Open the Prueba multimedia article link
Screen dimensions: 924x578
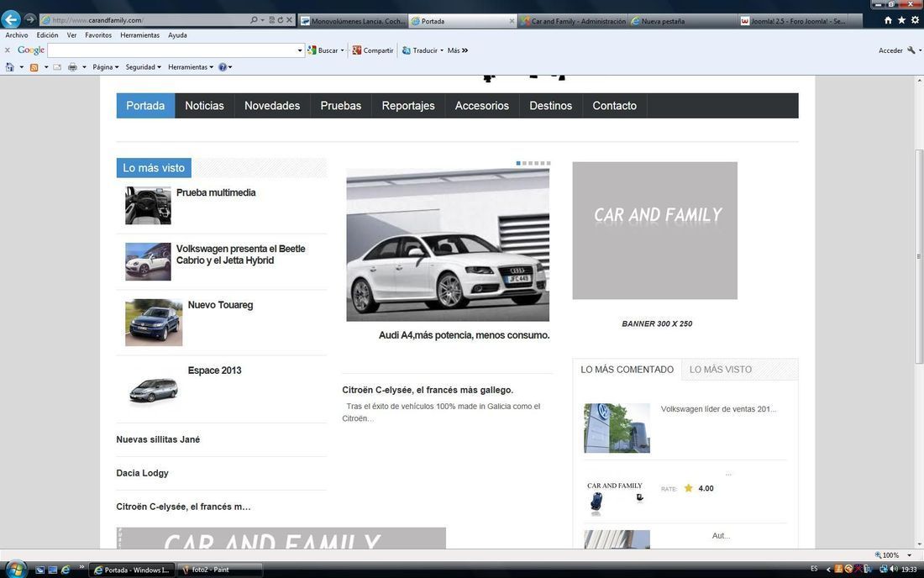click(x=216, y=192)
